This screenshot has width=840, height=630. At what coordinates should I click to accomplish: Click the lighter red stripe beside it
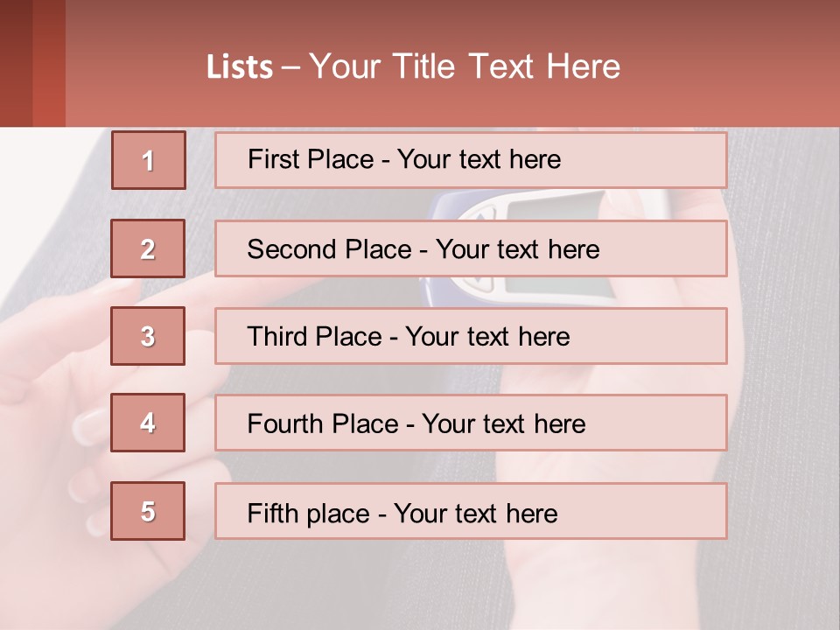(x=49, y=63)
